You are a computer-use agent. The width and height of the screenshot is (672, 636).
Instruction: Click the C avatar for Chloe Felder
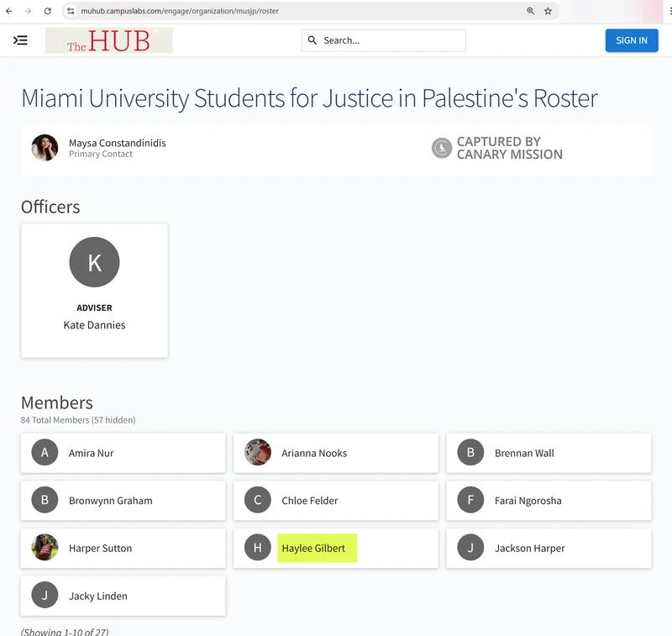tap(258, 500)
